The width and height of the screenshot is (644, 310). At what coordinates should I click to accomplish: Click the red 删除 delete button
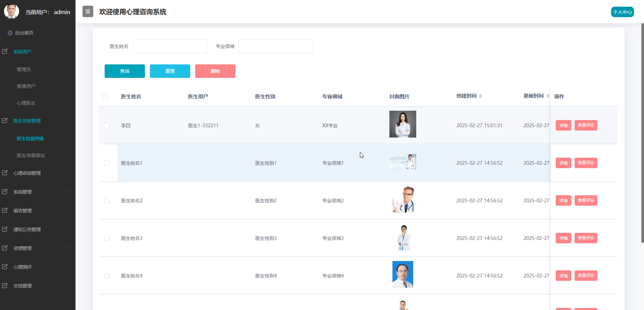pyautogui.click(x=215, y=71)
